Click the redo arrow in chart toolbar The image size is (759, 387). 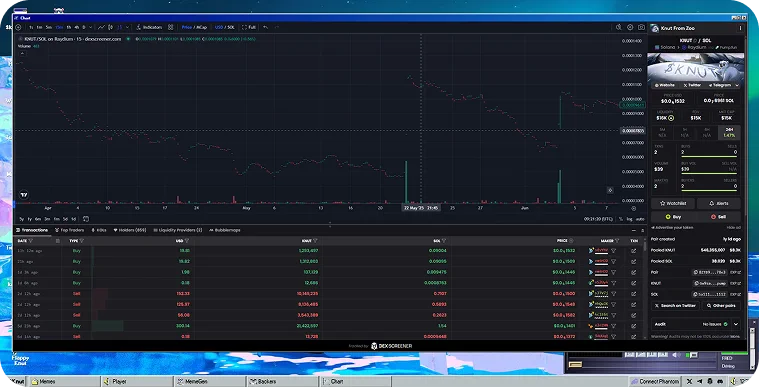[x=277, y=28]
